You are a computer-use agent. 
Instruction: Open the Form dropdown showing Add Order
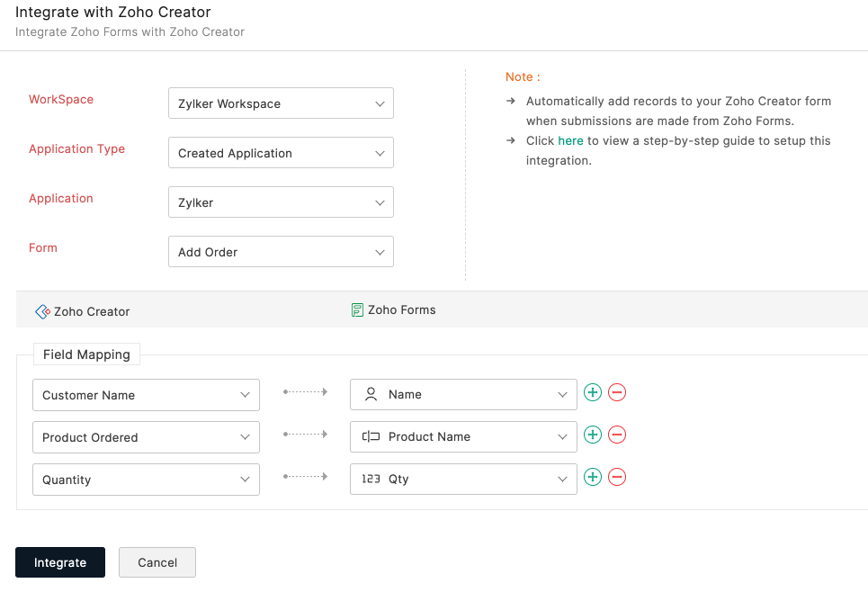pyautogui.click(x=281, y=252)
